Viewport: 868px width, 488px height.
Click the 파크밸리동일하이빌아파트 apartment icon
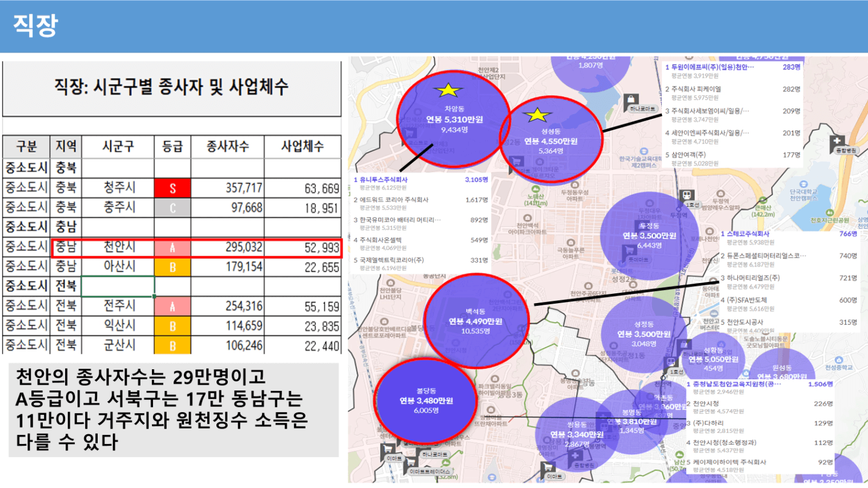click(x=495, y=378)
